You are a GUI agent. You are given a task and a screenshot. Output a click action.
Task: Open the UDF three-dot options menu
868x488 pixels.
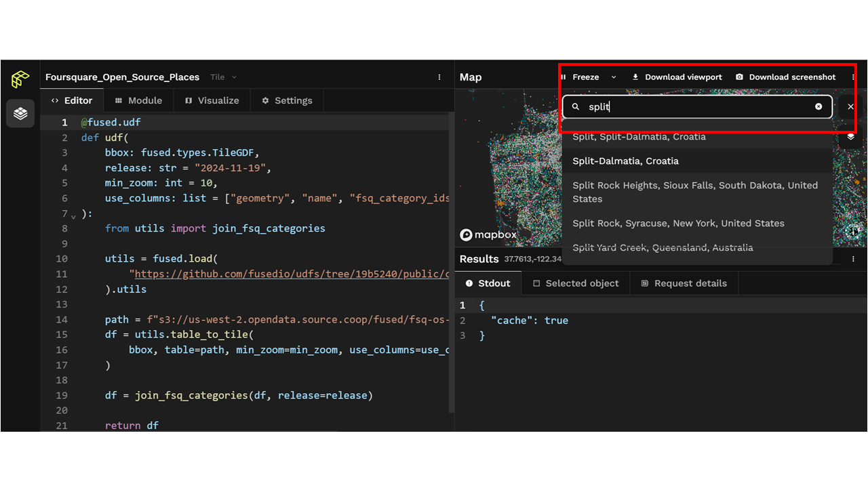point(439,77)
